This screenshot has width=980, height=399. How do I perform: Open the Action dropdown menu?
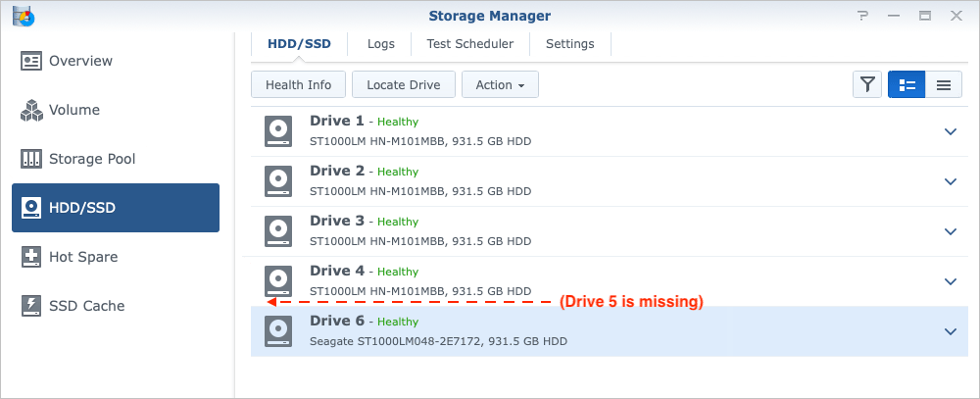click(500, 85)
